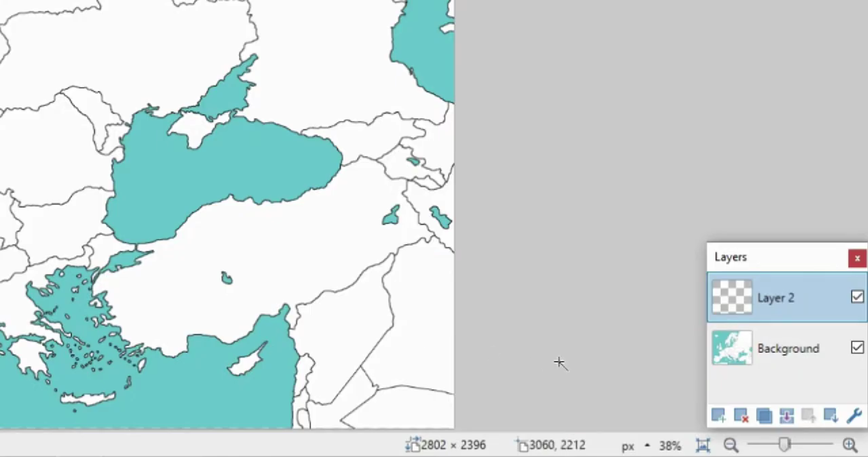The height and width of the screenshot is (457, 868).
Task: Open the px units dropdown
Action: [628, 446]
